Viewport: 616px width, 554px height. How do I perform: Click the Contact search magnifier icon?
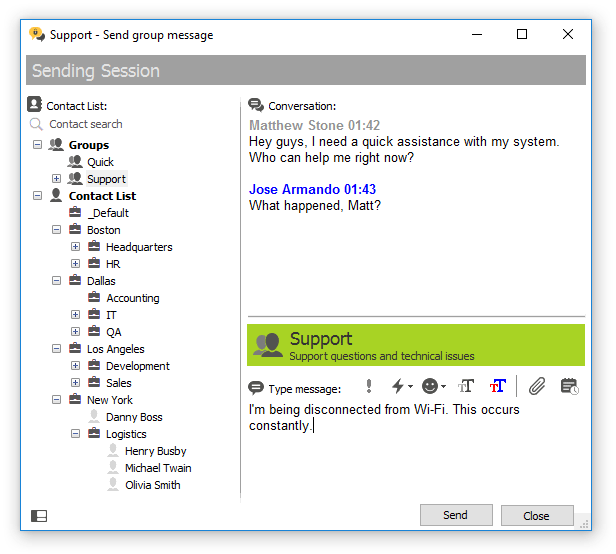pyautogui.click(x=36, y=124)
